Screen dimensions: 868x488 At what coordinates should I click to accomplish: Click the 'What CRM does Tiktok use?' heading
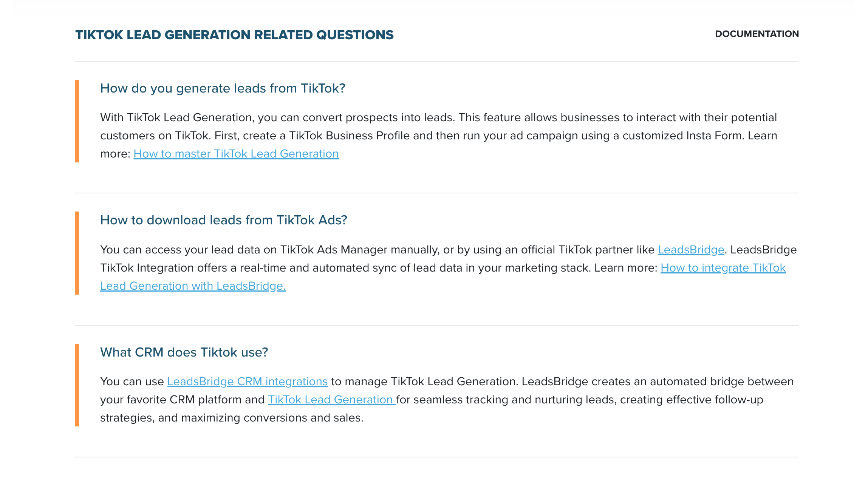tap(184, 352)
